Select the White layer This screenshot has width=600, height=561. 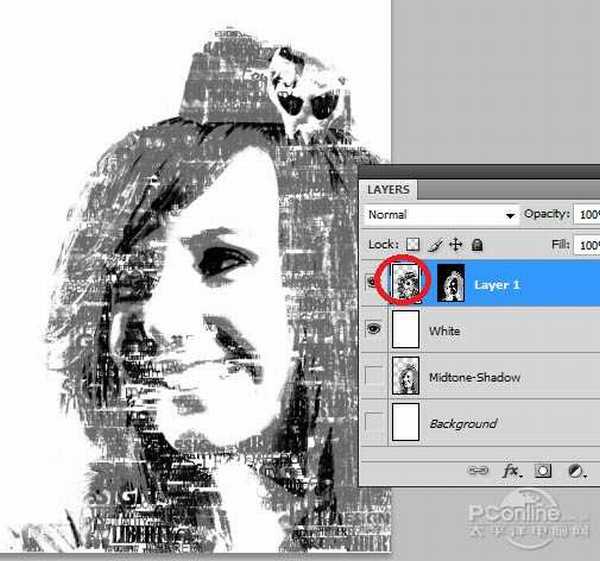tap(500, 329)
